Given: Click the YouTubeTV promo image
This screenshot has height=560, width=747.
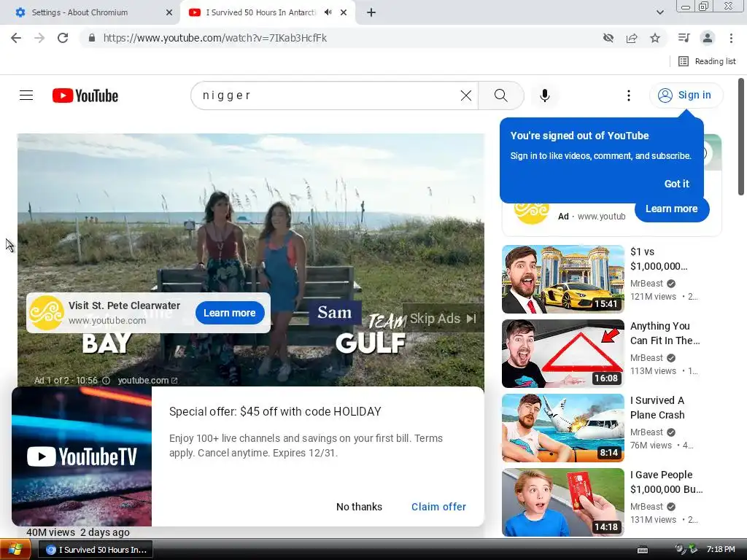Looking at the screenshot, I should tap(82, 456).
